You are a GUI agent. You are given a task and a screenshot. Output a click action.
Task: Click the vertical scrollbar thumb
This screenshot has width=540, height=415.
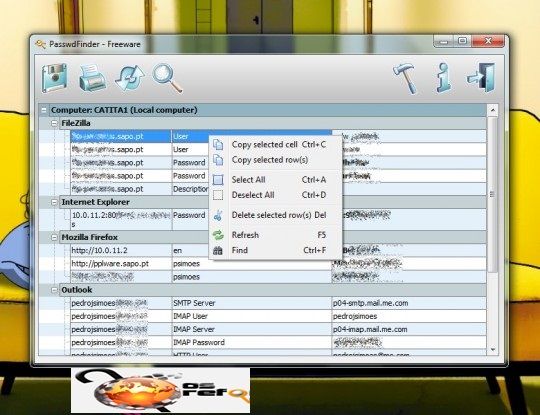pyautogui.click(x=492, y=195)
